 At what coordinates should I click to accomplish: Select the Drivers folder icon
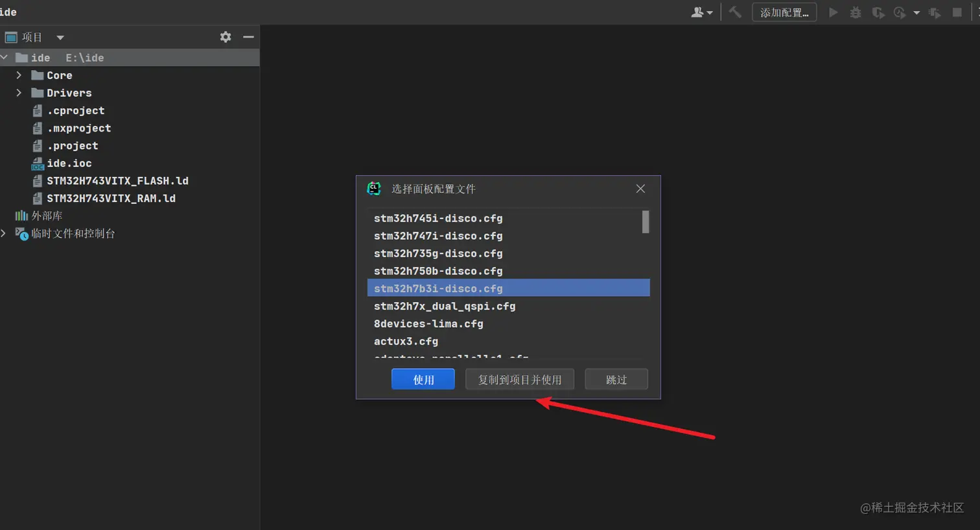pyautogui.click(x=38, y=93)
